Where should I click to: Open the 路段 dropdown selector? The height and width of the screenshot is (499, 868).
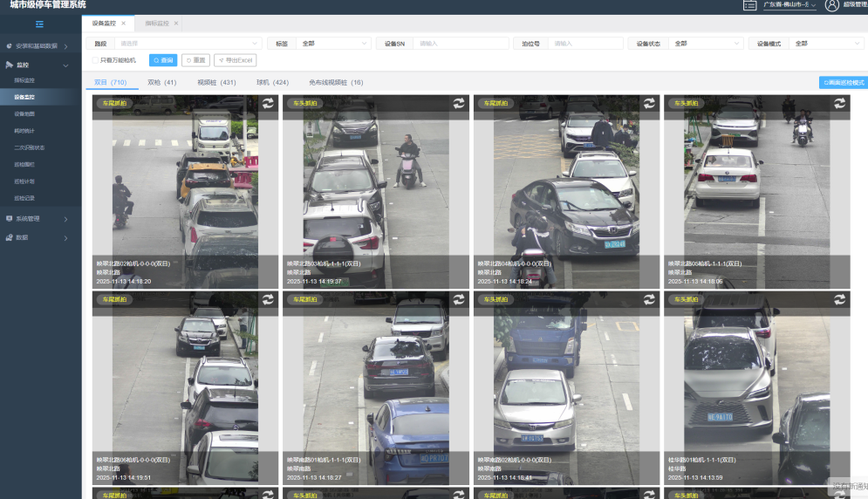point(188,43)
